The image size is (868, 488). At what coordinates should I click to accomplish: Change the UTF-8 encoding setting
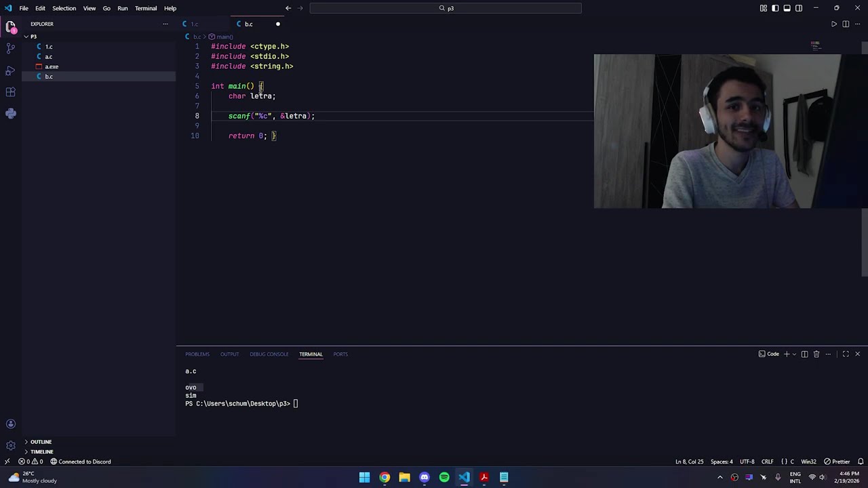tap(747, 462)
